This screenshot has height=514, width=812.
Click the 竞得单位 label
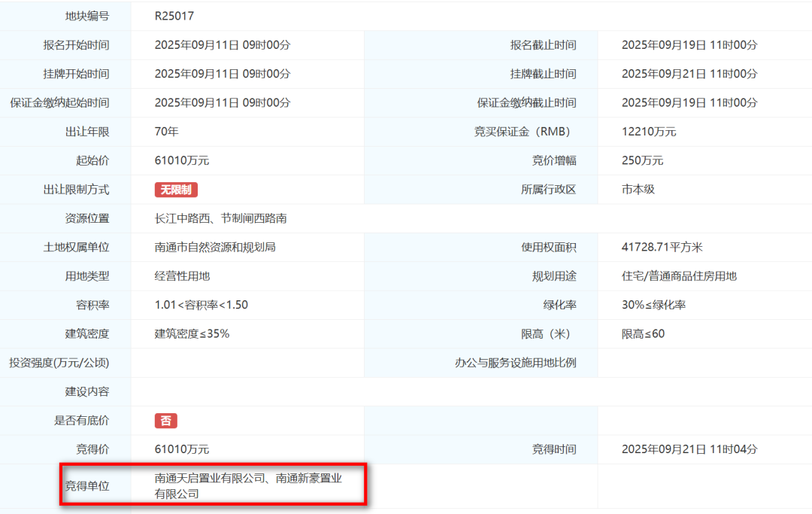click(87, 486)
